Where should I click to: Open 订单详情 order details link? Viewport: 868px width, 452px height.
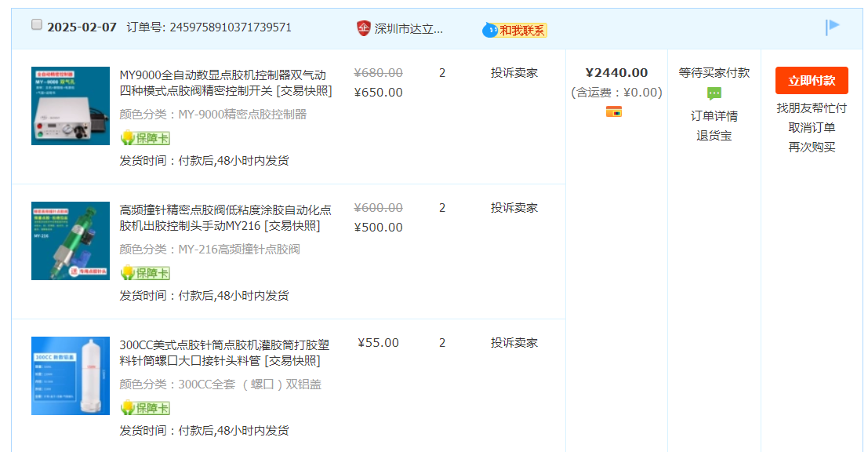(x=714, y=116)
